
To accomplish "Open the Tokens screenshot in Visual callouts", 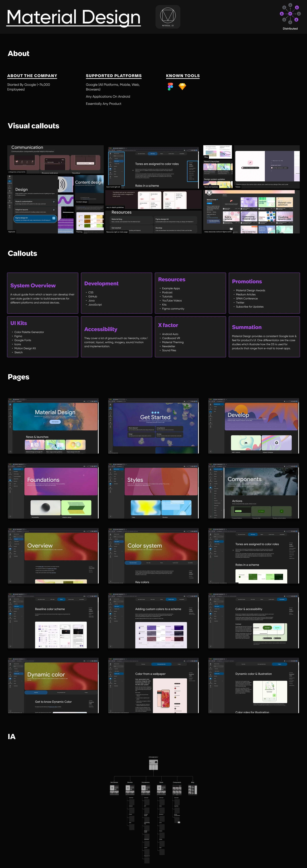I will tap(267, 167).
